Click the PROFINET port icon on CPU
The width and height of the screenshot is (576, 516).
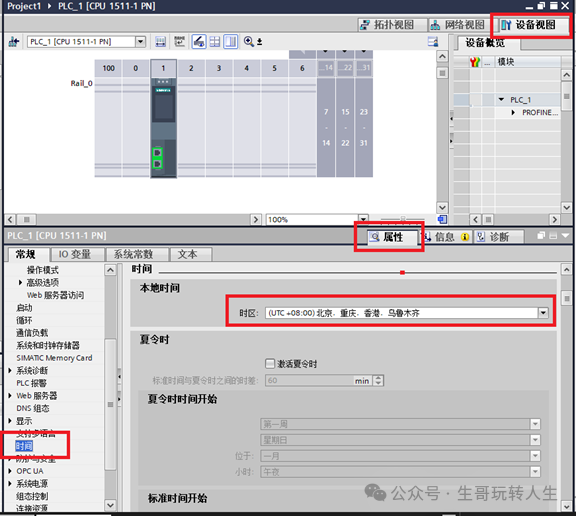click(x=158, y=158)
